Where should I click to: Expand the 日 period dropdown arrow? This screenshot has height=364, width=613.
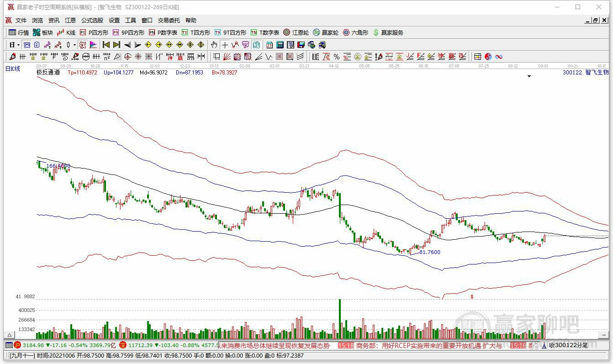click(18, 45)
